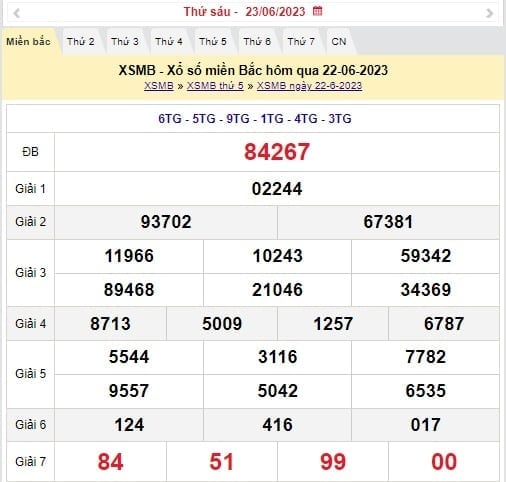Click the number 9557

[129, 391]
